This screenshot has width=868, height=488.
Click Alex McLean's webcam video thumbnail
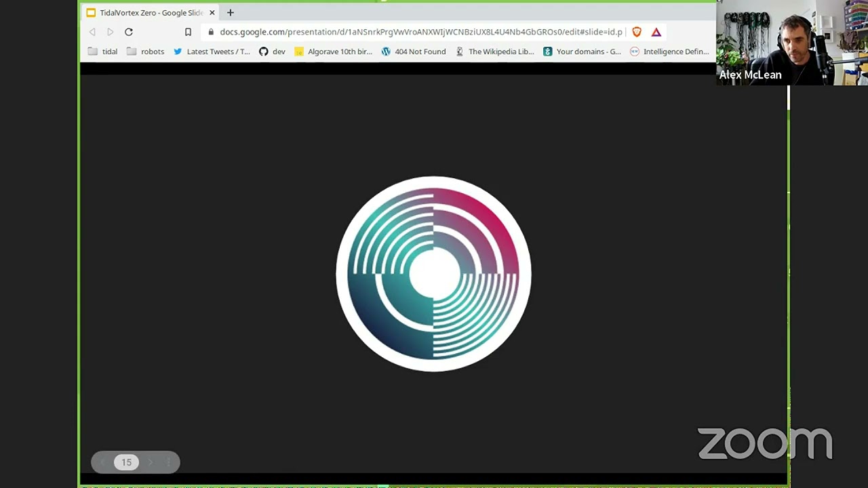(x=792, y=43)
